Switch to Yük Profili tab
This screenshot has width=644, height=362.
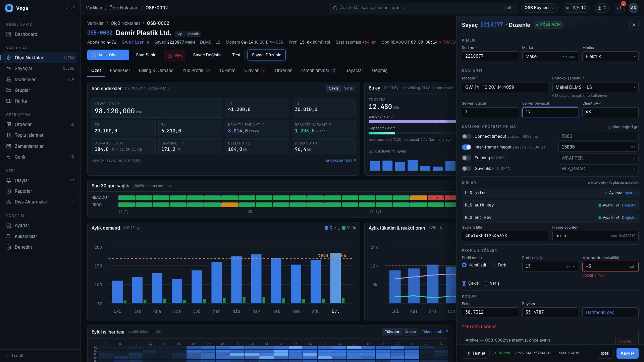pyautogui.click(x=196, y=70)
